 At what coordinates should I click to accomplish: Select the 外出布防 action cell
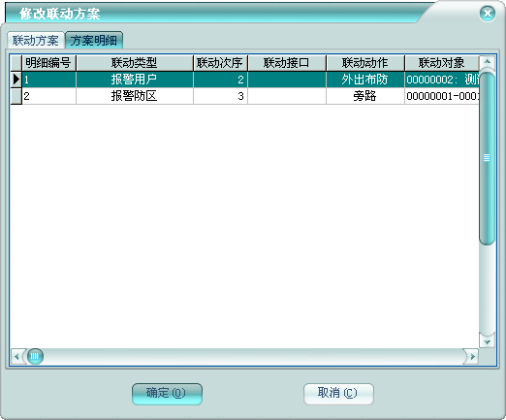pos(365,80)
